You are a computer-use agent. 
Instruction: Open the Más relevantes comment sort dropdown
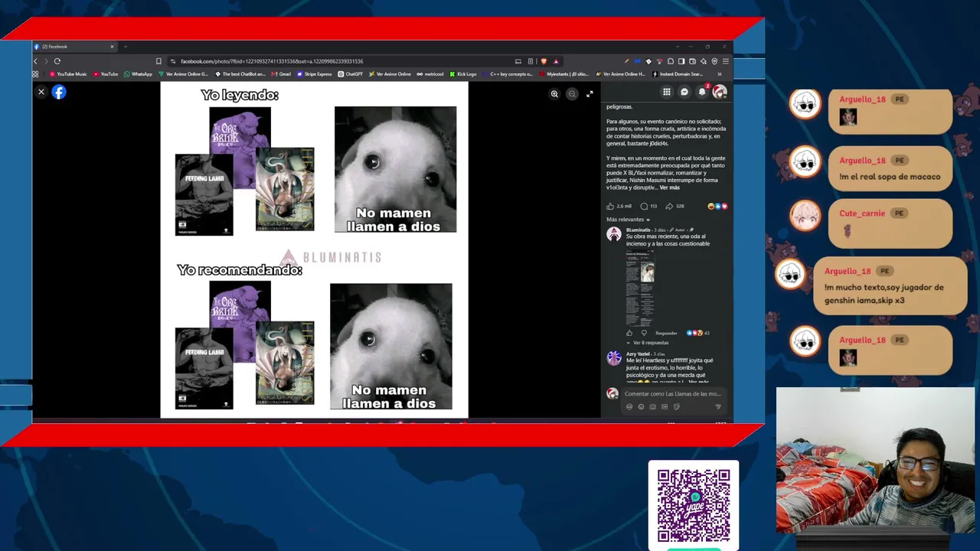628,220
